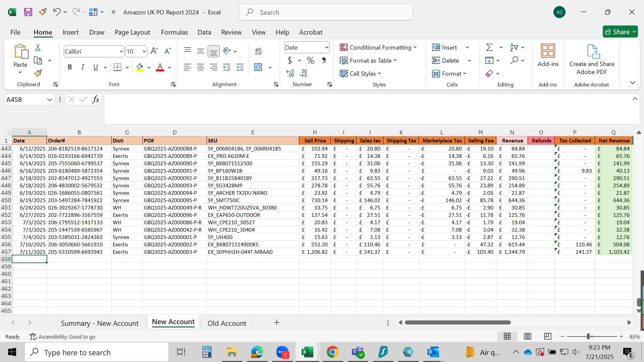Click the Wrap Text icon

click(x=259, y=51)
